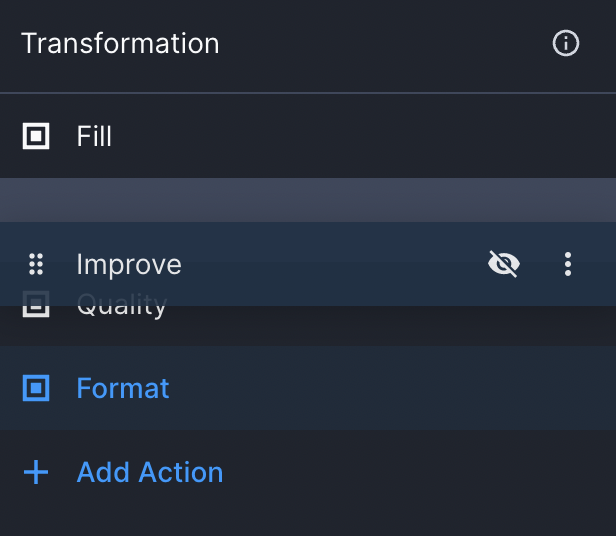Click the plus icon beside Add Action
Screen dimensions: 616x536
click(36, 472)
